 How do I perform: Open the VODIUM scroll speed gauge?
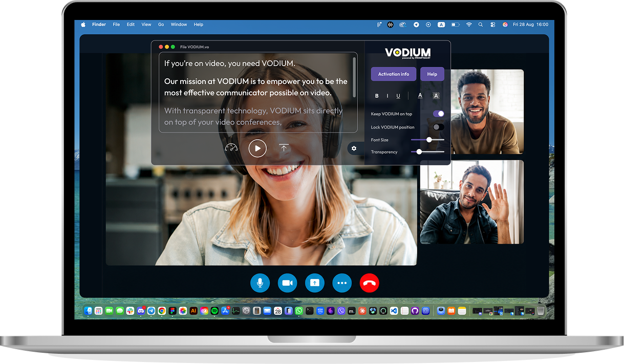231,148
